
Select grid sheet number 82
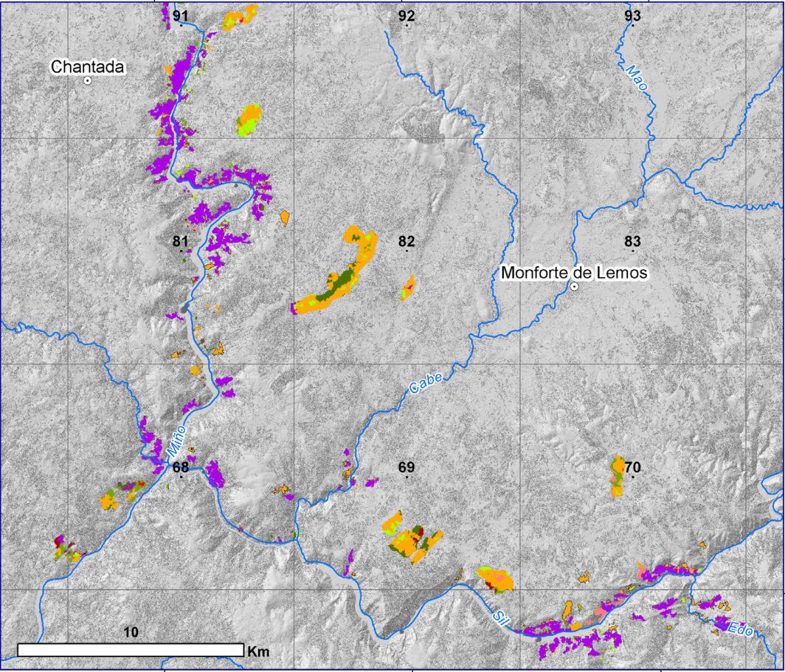407,241
